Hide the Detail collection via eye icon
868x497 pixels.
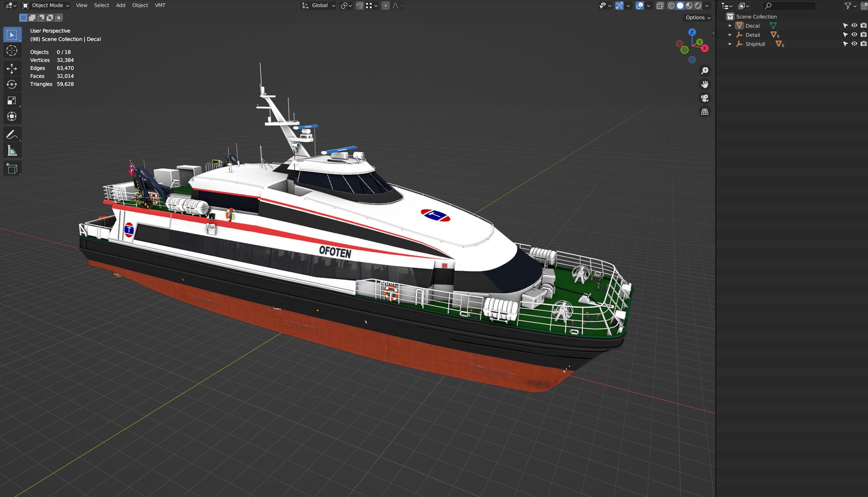coord(854,35)
